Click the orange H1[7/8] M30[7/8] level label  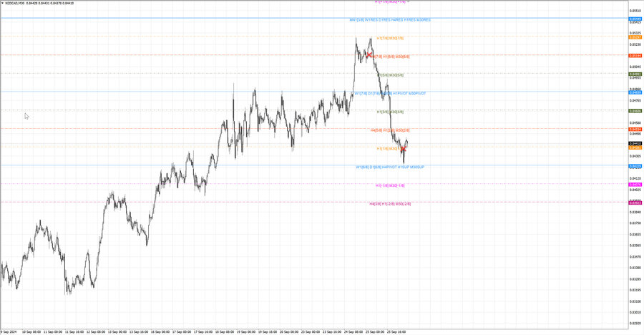coord(390,38)
